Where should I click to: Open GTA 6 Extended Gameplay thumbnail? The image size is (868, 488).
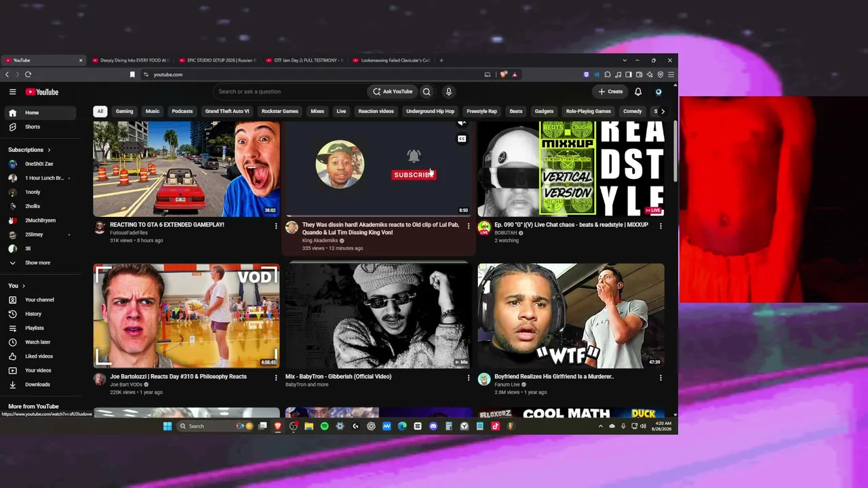[x=186, y=169]
